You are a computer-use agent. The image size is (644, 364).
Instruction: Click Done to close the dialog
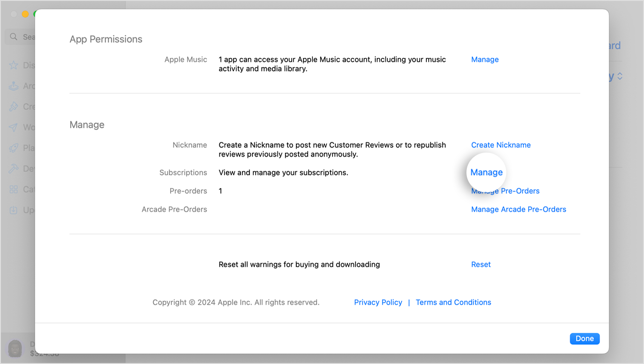coord(584,338)
